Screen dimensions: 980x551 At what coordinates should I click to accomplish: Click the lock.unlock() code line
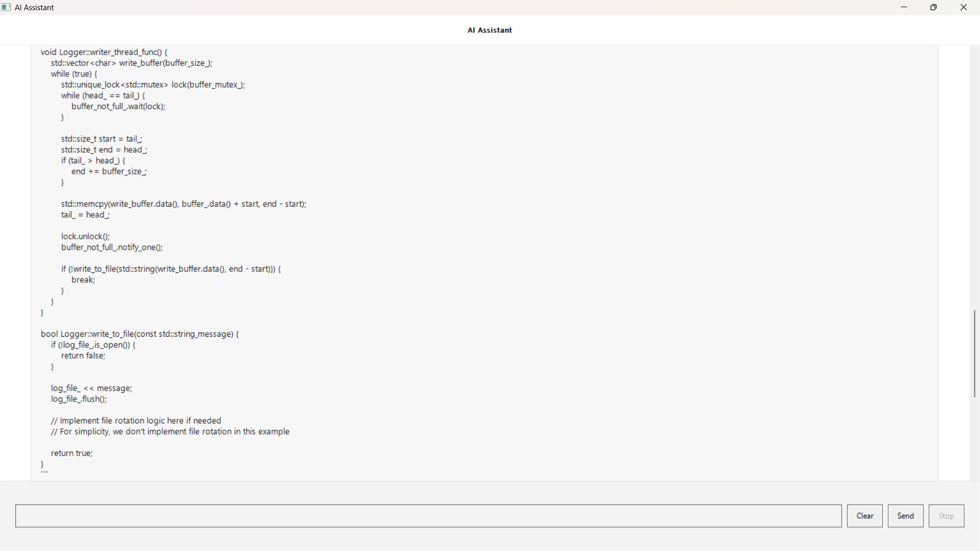point(85,237)
